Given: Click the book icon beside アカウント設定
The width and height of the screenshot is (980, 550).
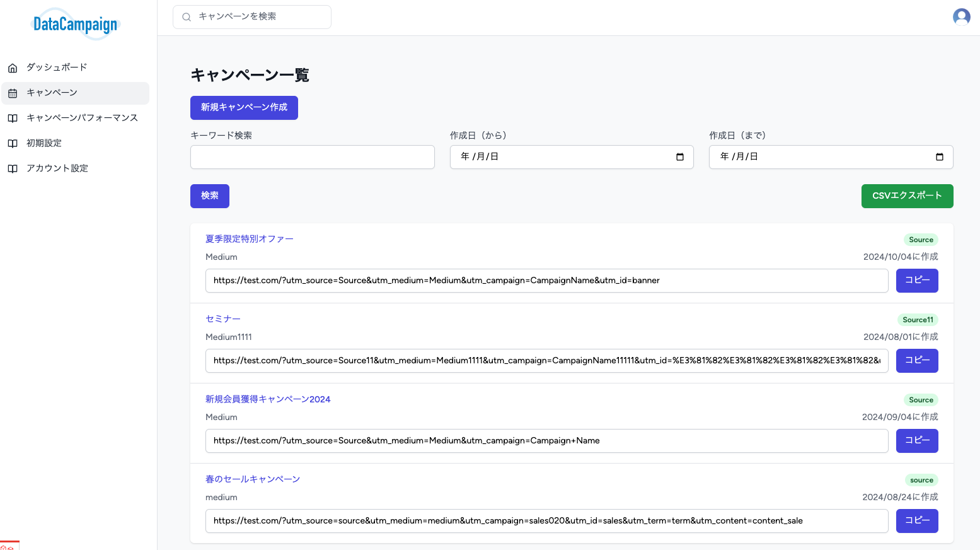Looking at the screenshot, I should [x=13, y=169].
